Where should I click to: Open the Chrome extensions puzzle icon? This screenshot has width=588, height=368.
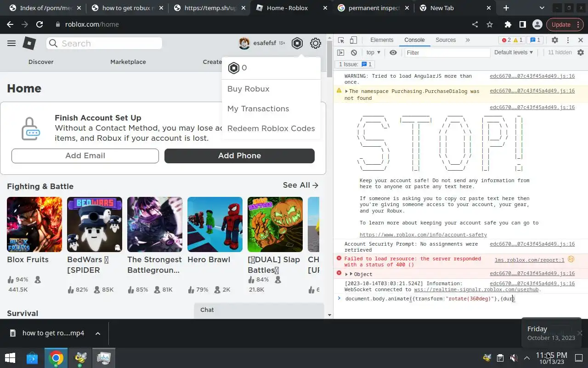(x=508, y=24)
